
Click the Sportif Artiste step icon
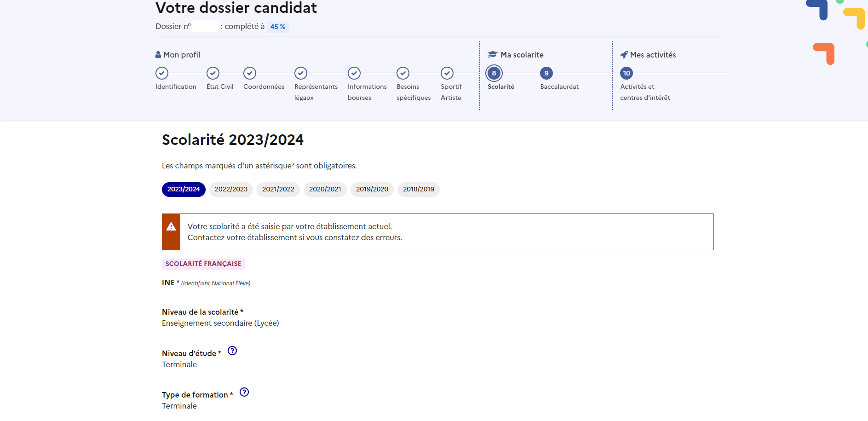447,73
